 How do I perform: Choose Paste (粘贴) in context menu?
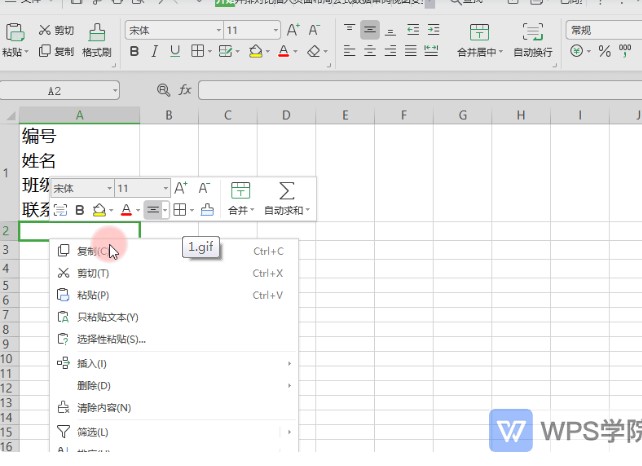tap(174, 295)
